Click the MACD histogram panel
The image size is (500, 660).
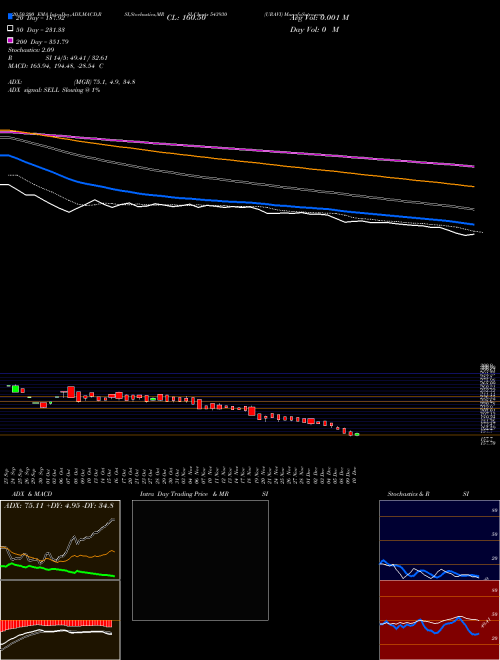click(x=60, y=620)
